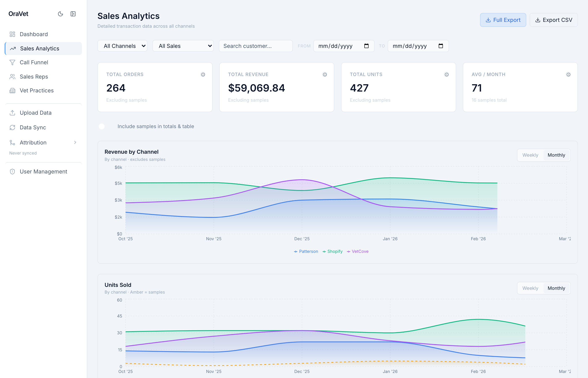
Task: Go to Sales Reps
Action: (43, 77)
